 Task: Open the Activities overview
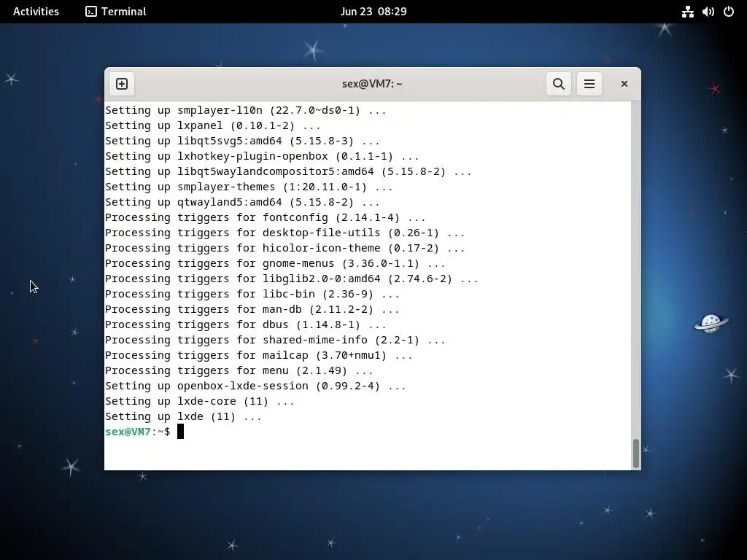pyautogui.click(x=36, y=12)
